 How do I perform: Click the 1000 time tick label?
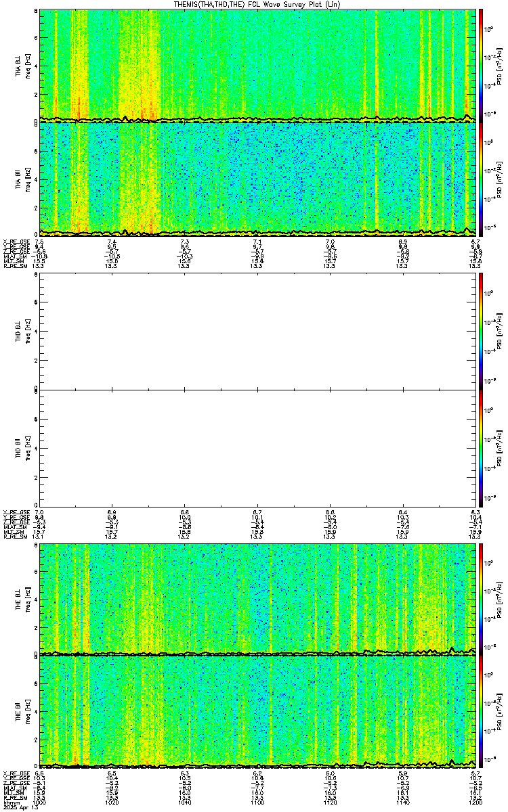tap(39, 803)
